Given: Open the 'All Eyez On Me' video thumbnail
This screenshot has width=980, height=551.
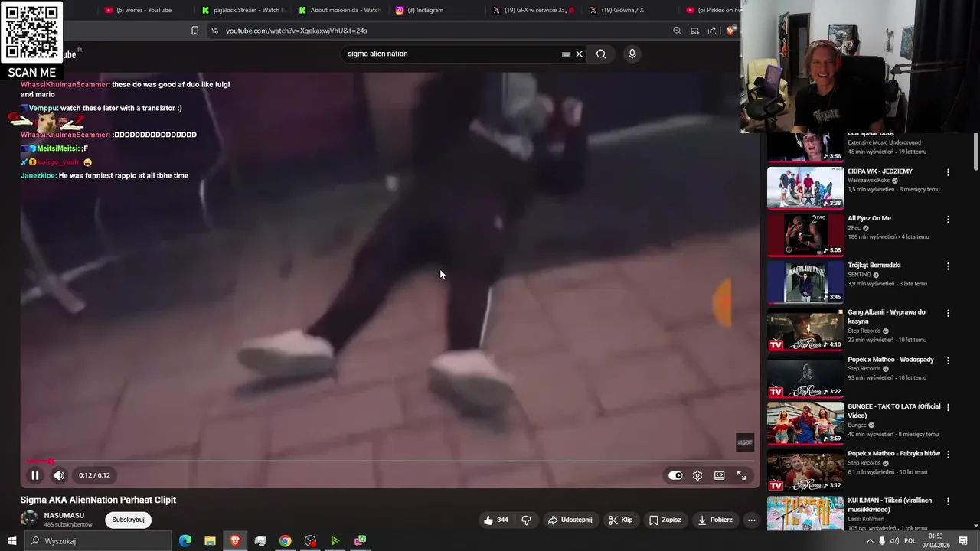Looking at the screenshot, I should 805,234.
